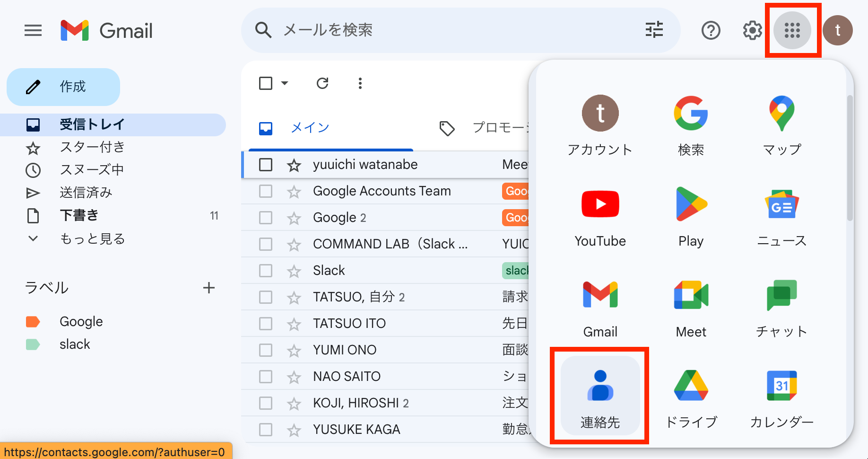Screen dimensions: 868x459
Task: Select the Google 2 conversation checkbox
Action: click(x=266, y=218)
